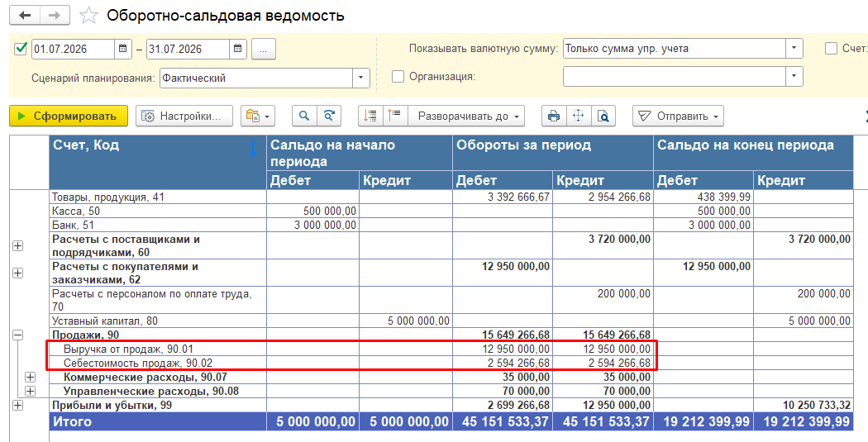Screen dimensions: 868x442
Task: Click debit turnover 2 699 266,68 for account 99
Action: pyautogui.click(x=518, y=405)
